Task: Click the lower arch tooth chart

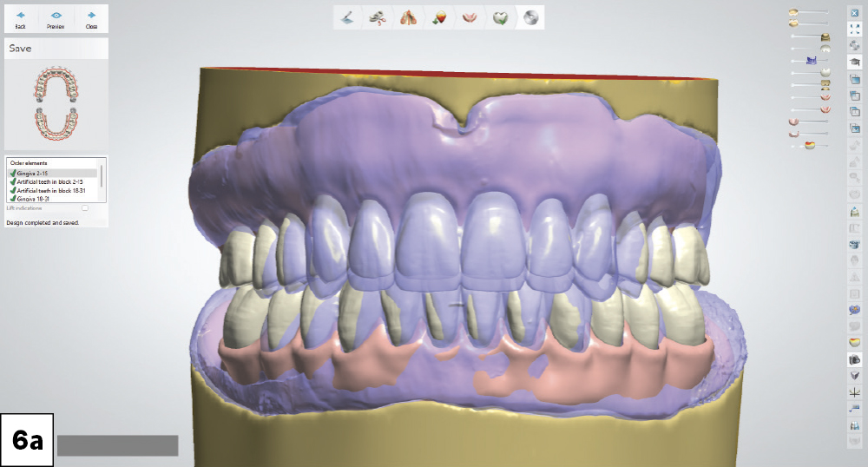Action: point(56,123)
